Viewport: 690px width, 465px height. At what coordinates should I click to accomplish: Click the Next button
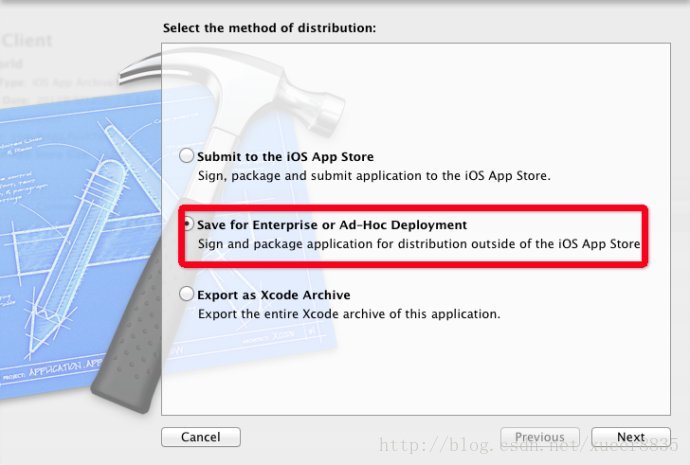[631, 437]
